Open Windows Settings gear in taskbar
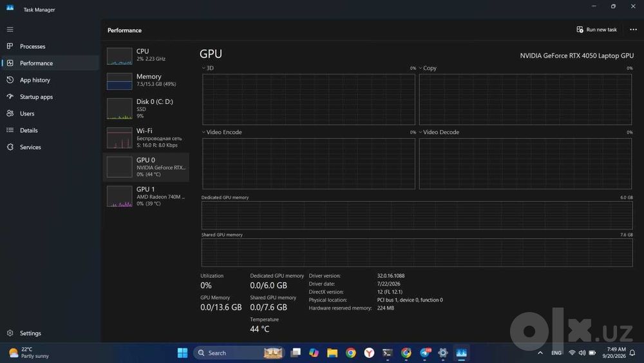 [443, 353]
